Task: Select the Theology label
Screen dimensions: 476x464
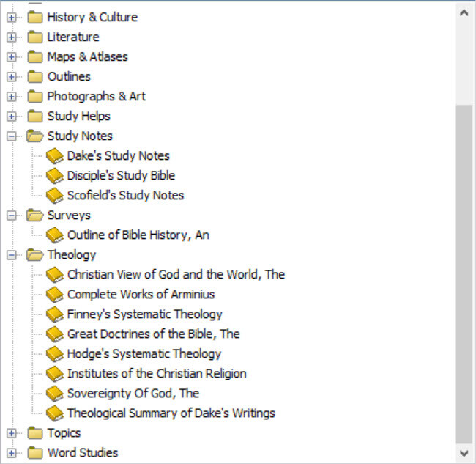Action: 72,255
